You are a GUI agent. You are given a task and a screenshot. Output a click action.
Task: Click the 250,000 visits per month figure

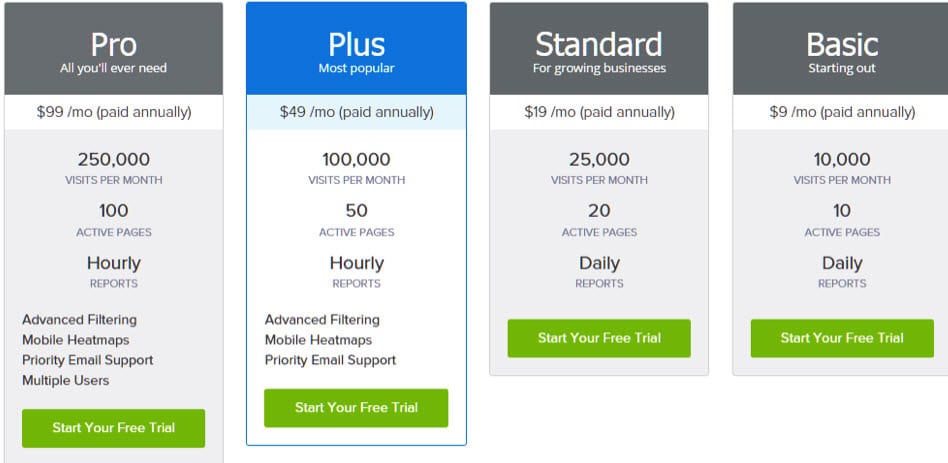coord(113,159)
